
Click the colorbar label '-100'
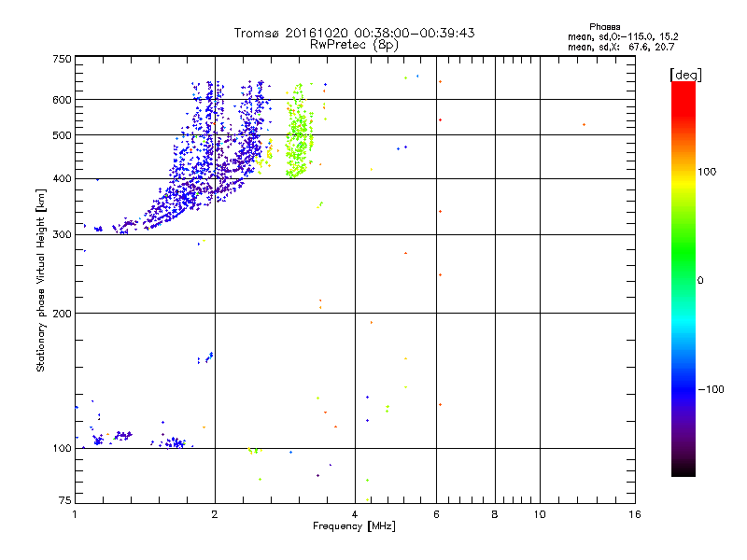[x=711, y=389]
